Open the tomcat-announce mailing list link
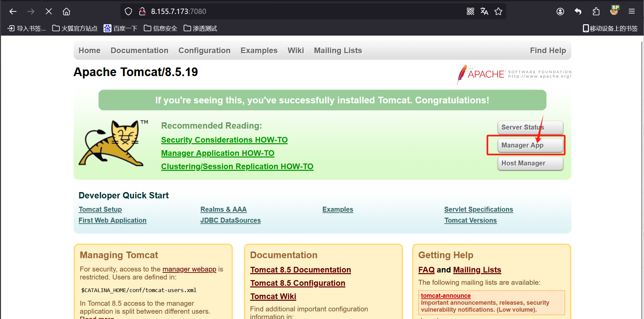This screenshot has width=644, height=319. click(x=446, y=296)
